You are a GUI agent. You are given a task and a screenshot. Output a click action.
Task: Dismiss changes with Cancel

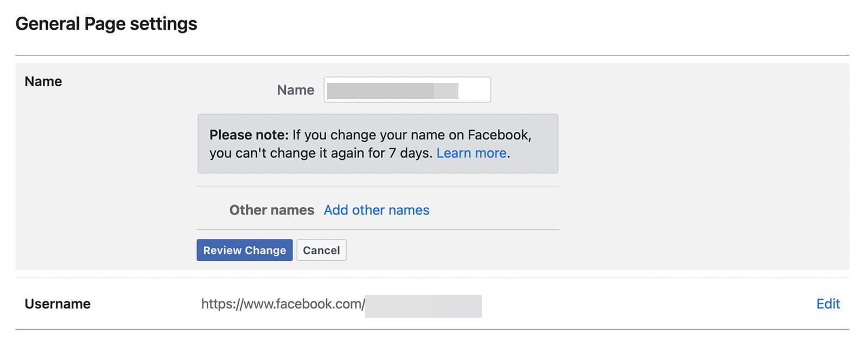[321, 250]
